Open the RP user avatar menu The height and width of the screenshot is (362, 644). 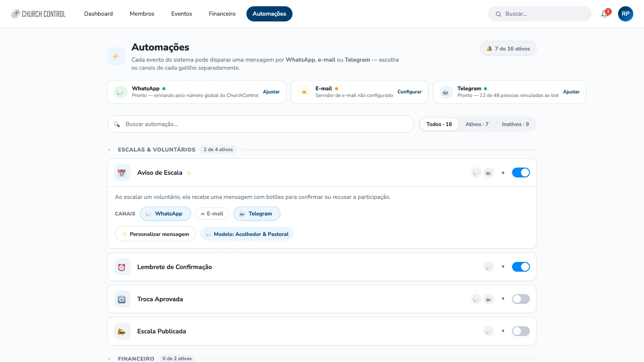[625, 14]
